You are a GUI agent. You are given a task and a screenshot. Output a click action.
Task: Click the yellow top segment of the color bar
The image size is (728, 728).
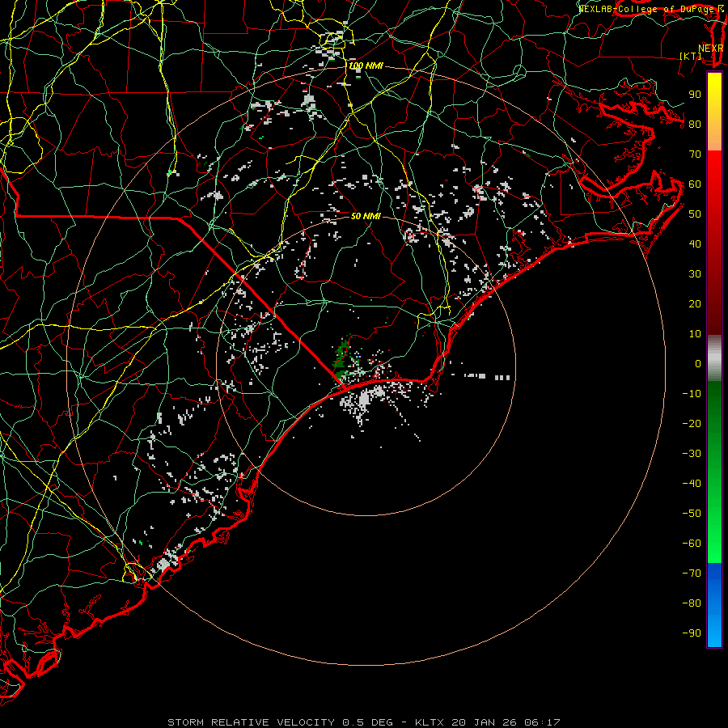click(714, 112)
